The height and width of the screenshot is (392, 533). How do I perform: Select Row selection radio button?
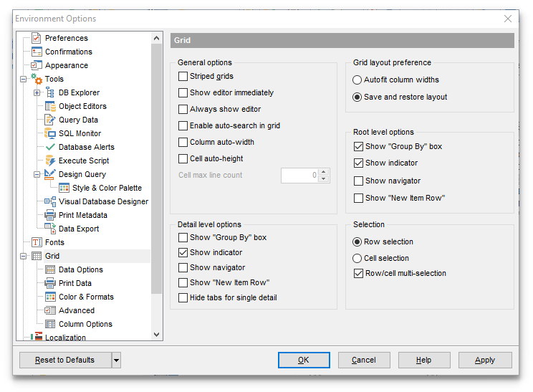pos(357,242)
